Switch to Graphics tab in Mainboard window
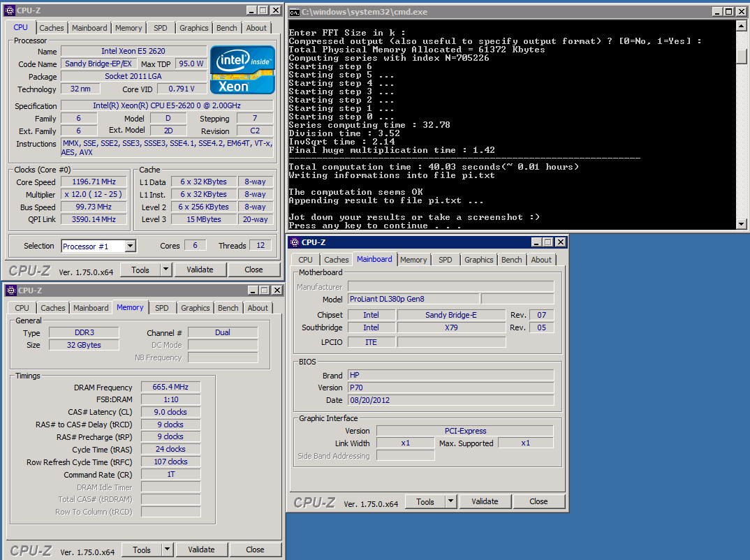 (x=479, y=260)
